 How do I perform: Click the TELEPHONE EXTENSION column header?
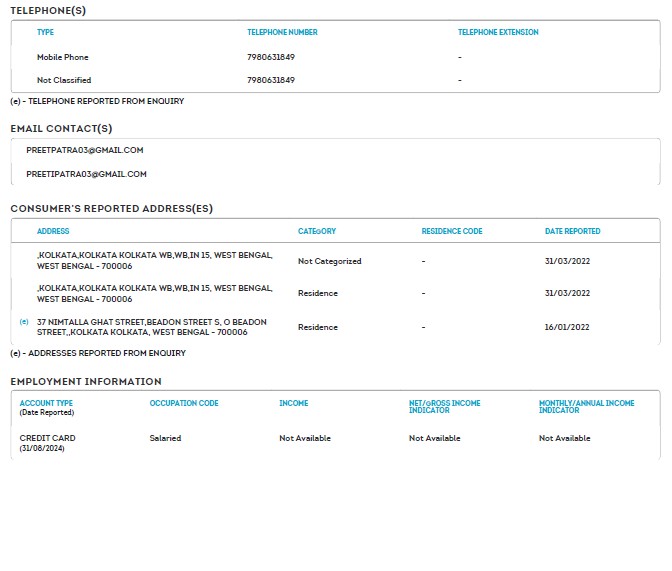tap(498, 32)
